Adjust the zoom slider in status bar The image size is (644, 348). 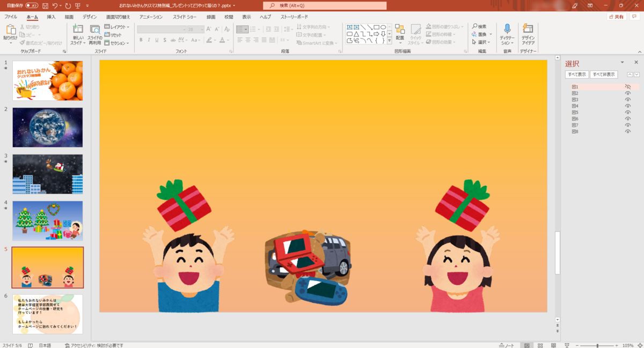pyautogui.click(x=597, y=345)
